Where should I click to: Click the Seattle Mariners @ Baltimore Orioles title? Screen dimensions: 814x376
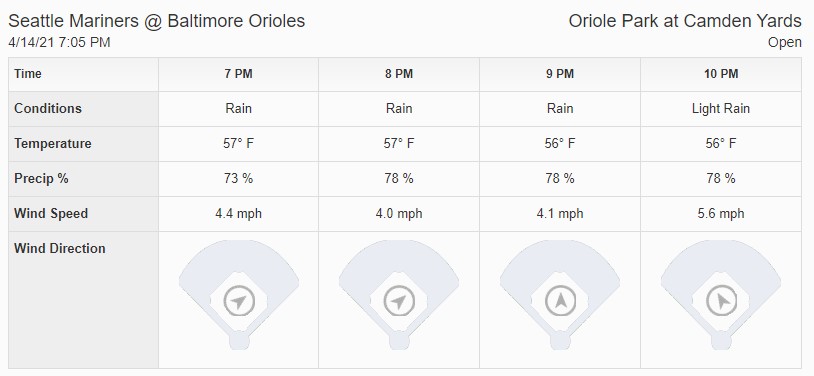click(157, 21)
